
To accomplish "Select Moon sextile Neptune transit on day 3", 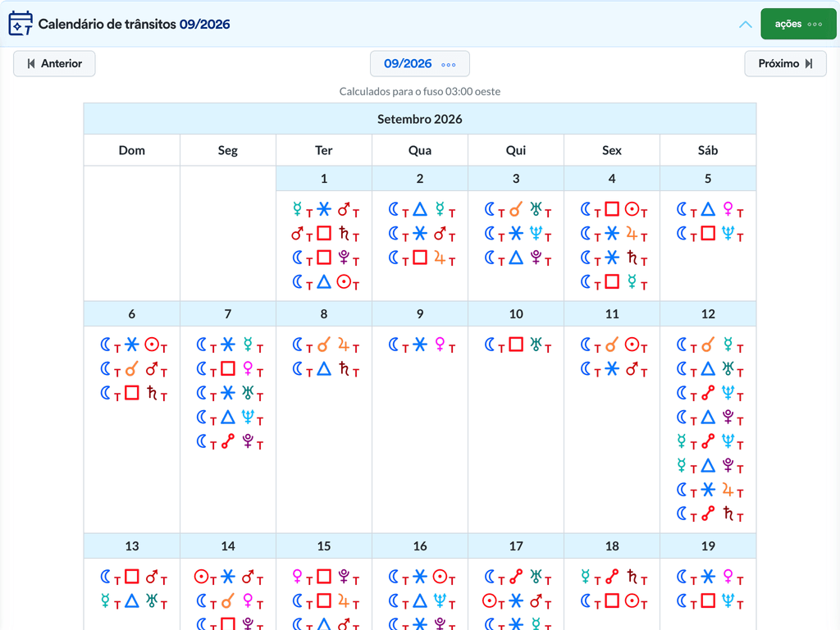I will (x=517, y=234).
